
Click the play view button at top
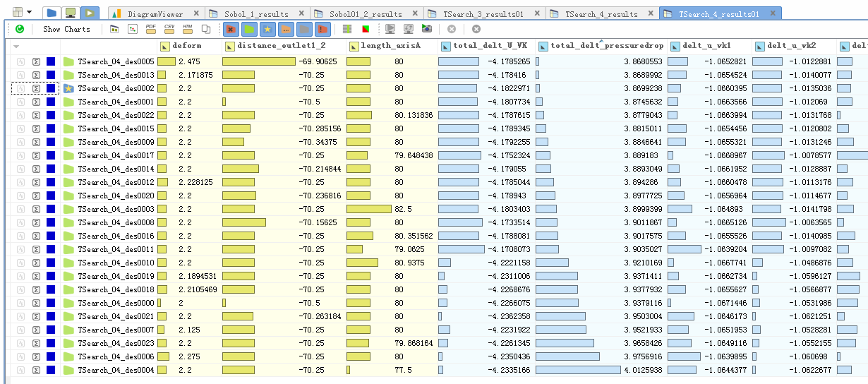click(90, 13)
